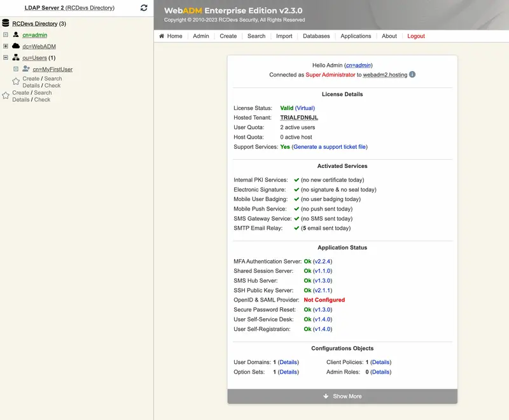Image resolution: width=509 pixels, height=420 pixels.
Task: Click the cn=MyFirstUser user icon
Action: tap(26, 69)
